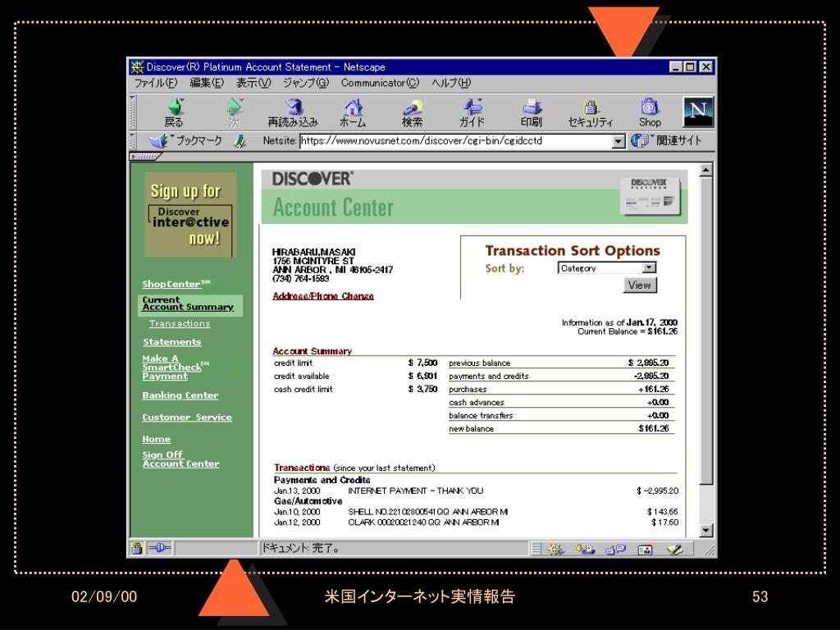Collapse the navigation toolbar left handle
The image size is (840, 630).
click(133, 112)
